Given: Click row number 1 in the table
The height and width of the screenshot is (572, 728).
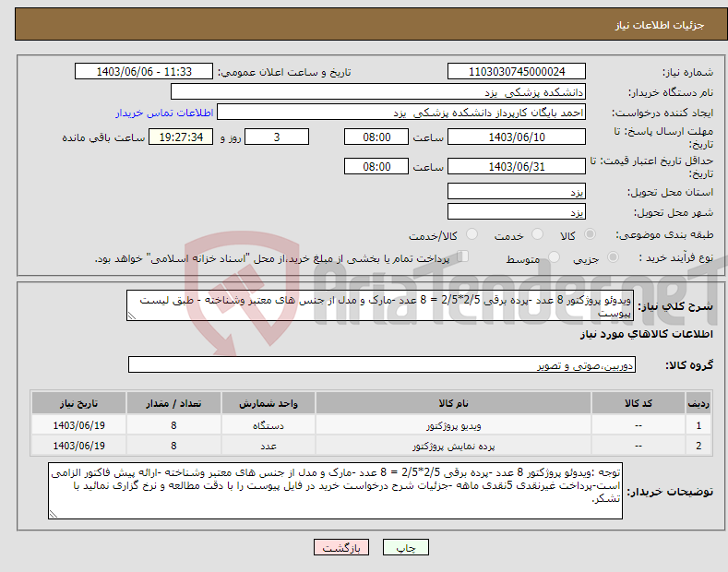Looking at the screenshot, I should pyautogui.click(x=698, y=425).
